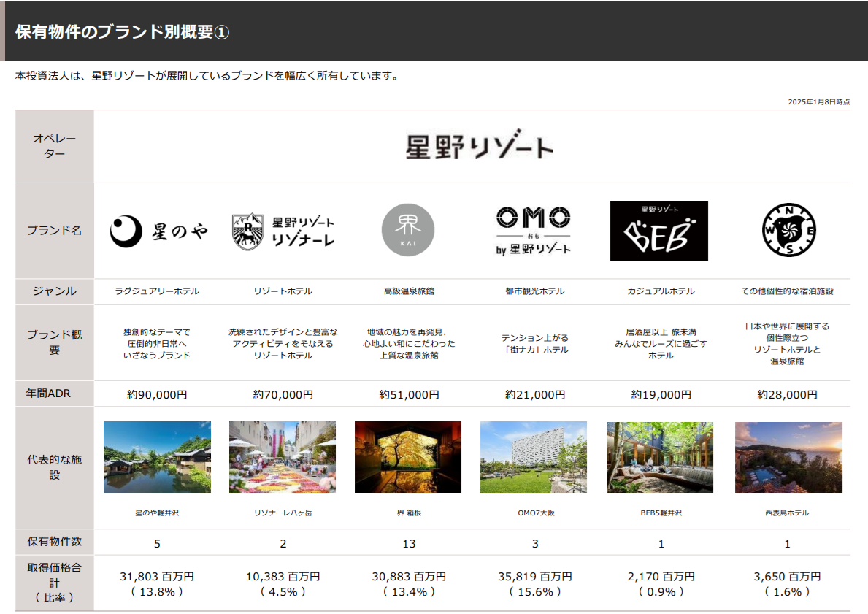Click the ADR value 約51,000円
Viewport: 868px width, 614px height.
click(409, 395)
